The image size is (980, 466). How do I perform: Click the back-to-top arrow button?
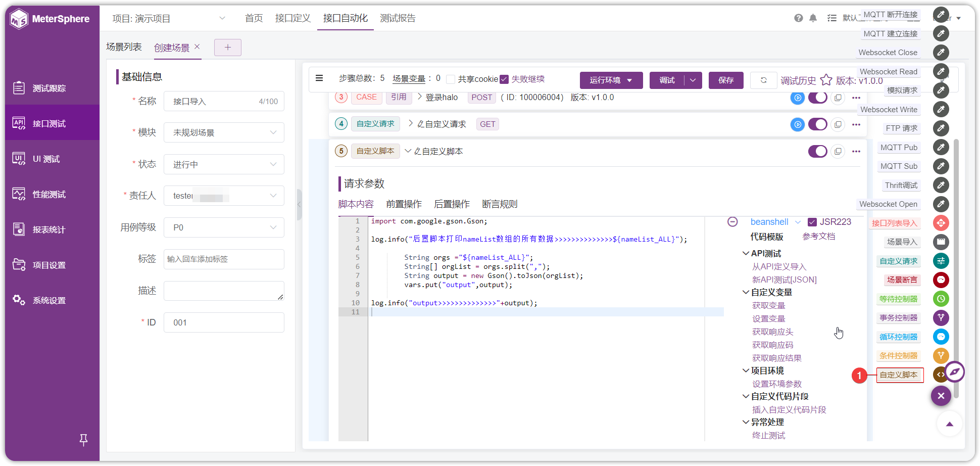(949, 424)
